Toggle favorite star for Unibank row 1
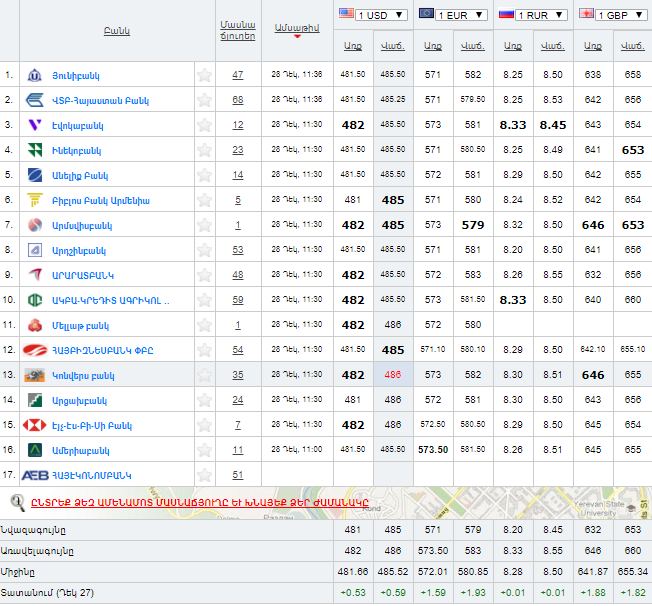The width and height of the screenshot is (652, 606). click(204, 75)
